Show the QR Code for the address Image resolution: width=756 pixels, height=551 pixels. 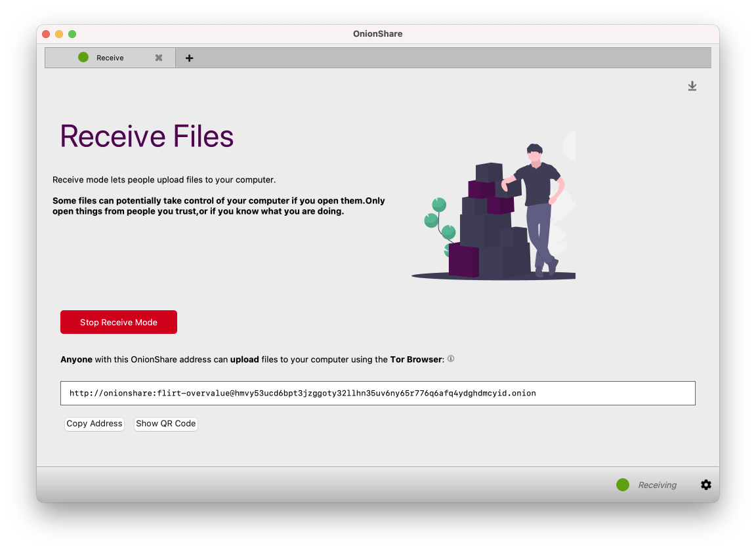click(x=165, y=424)
